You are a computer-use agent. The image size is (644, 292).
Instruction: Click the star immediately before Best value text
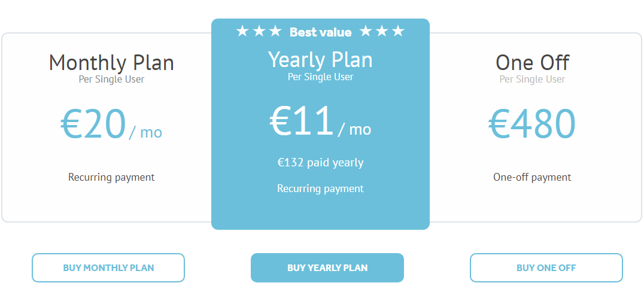click(x=275, y=31)
